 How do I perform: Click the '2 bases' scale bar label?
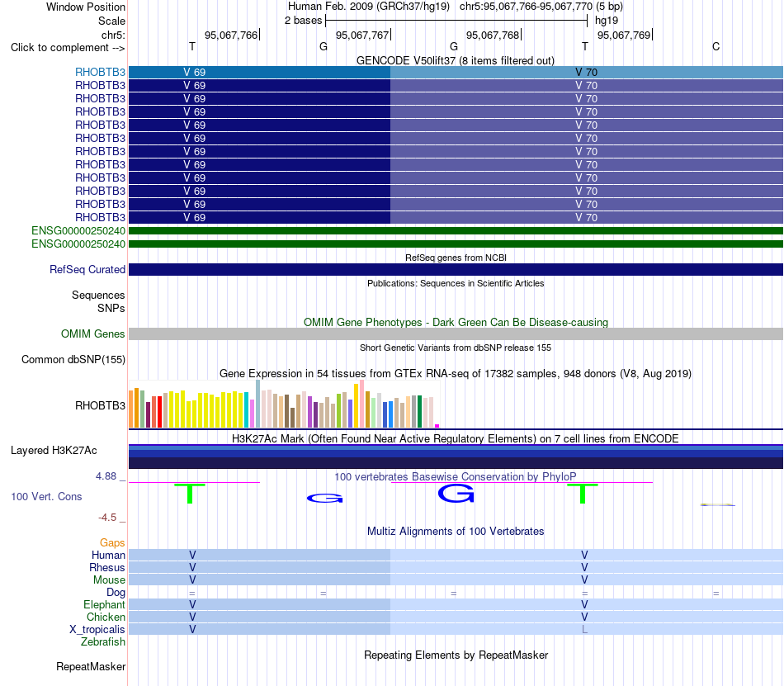303,21
